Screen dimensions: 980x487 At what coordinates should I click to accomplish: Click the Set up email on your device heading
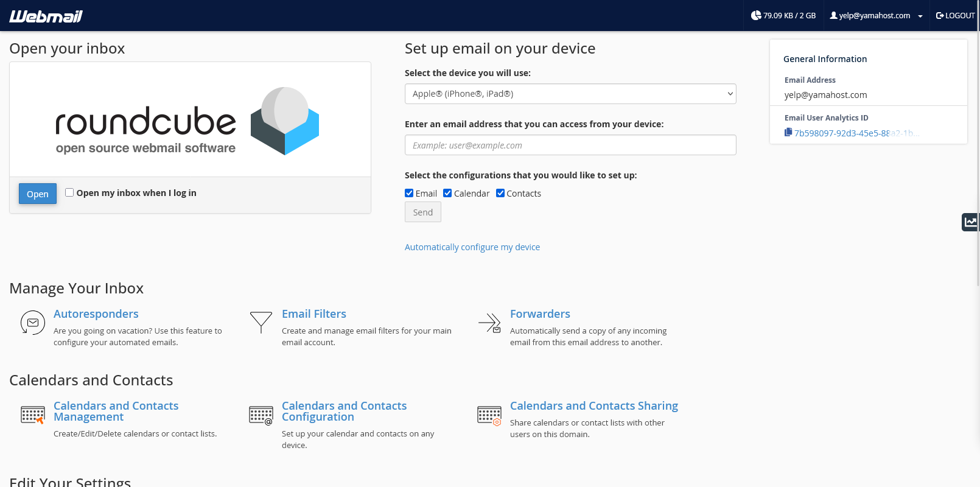[x=500, y=49]
